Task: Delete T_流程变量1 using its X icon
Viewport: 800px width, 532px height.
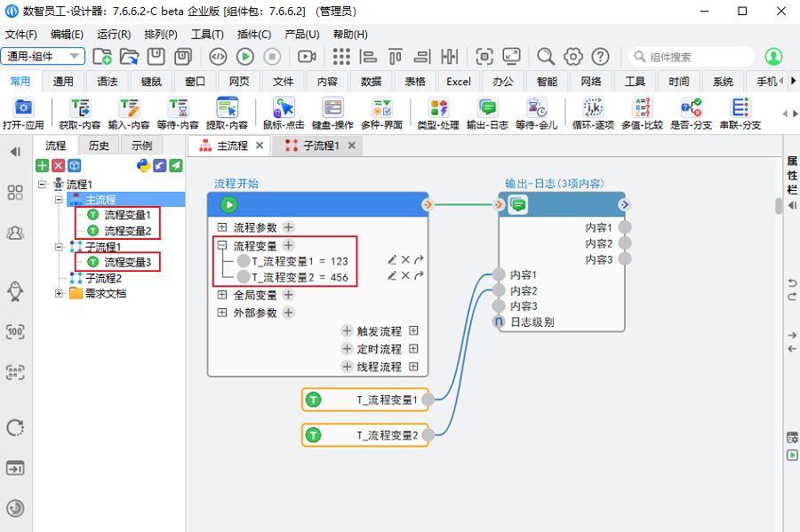Action: click(405, 260)
